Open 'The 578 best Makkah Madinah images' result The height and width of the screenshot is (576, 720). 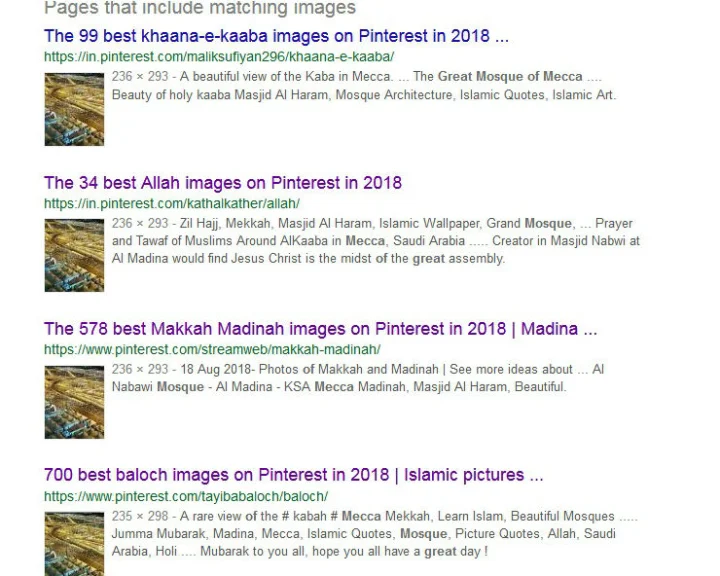(x=321, y=329)
